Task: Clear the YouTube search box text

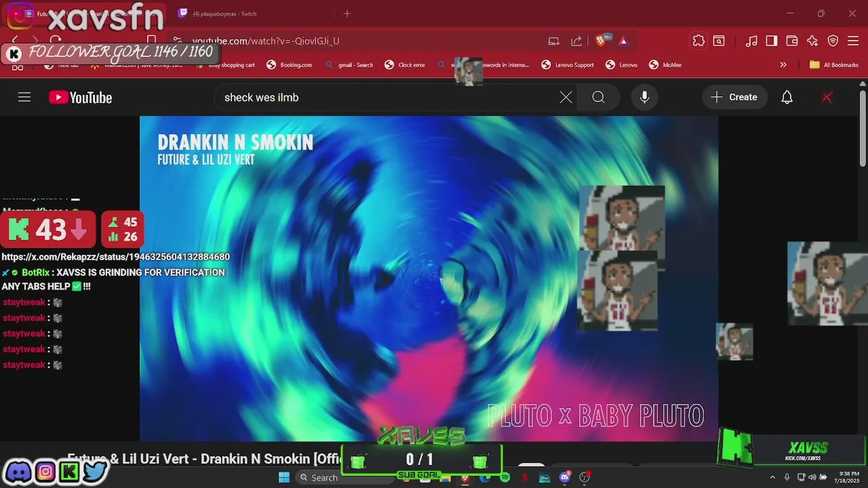Action: point(566,98)
